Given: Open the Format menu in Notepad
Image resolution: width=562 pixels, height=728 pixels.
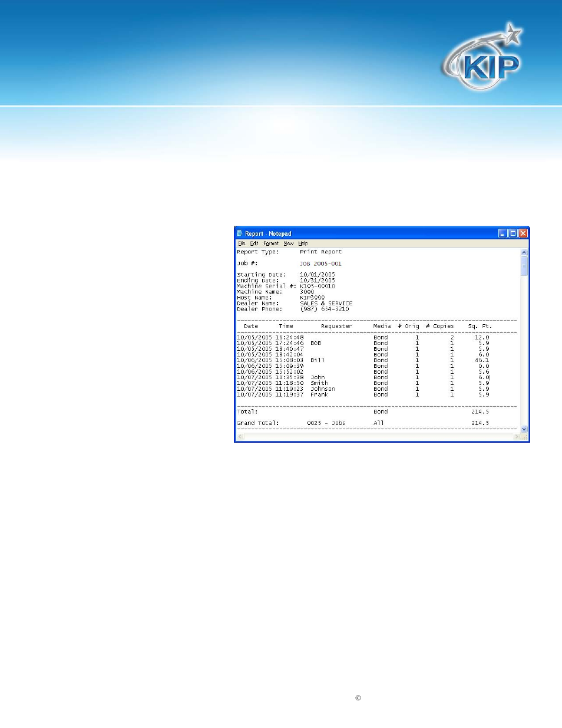Looking at the screenshot, I should 271,243.
